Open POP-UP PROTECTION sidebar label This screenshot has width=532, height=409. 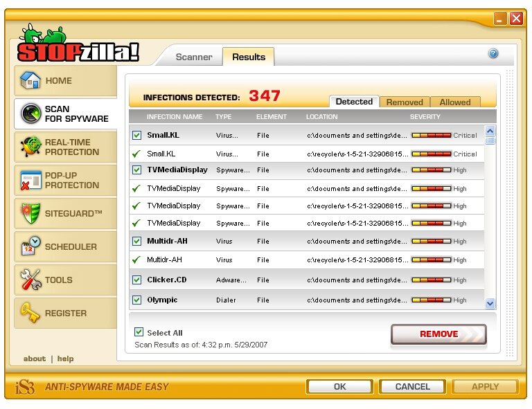[72, 180]
